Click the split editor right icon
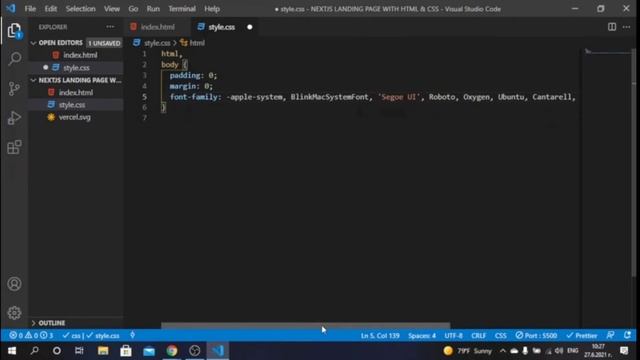The width and height of the screenshot is (640, 360). tap(611, 27)
